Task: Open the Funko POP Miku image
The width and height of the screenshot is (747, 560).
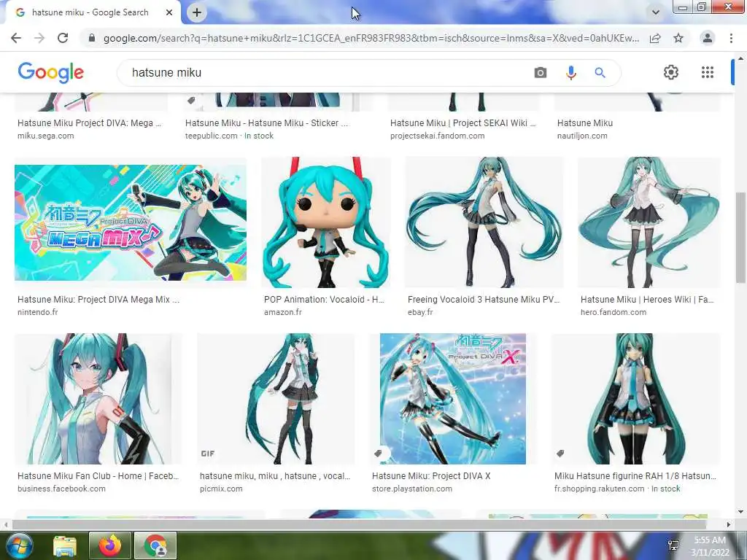Action: point(326,222)
